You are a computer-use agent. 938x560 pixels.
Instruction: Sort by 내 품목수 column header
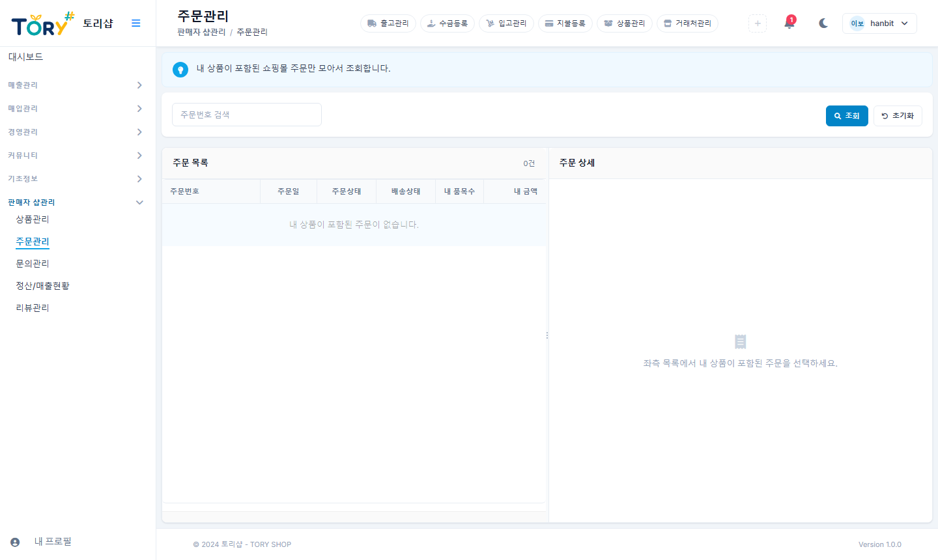tap(460, 191)
